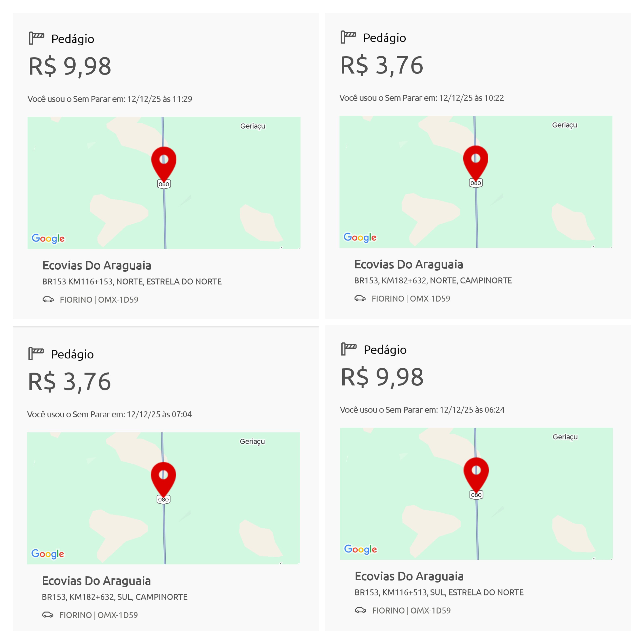Click the toll gate icon in the R$ 9,98 11:29 card
Screen dimensions: 644x644
36,38
